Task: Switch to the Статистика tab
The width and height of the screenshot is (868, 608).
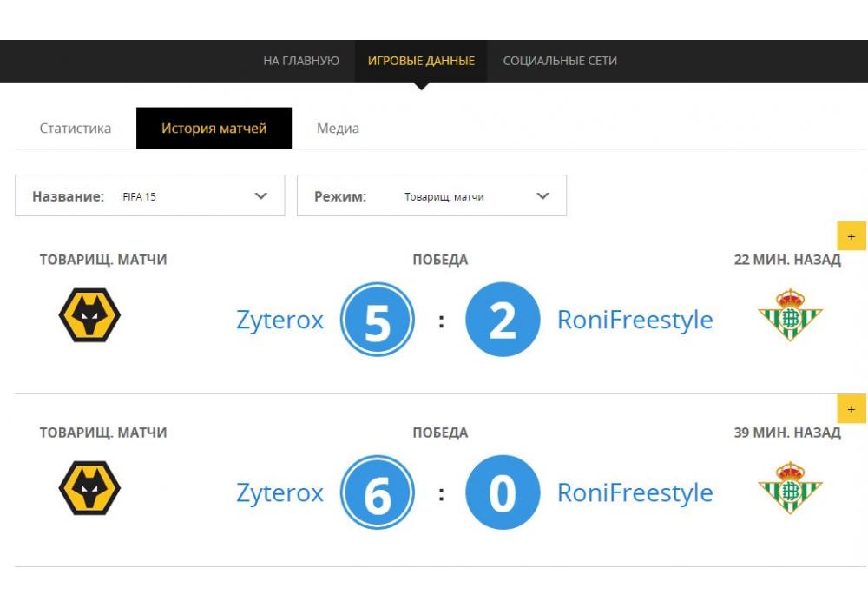Action: point(76,129)
